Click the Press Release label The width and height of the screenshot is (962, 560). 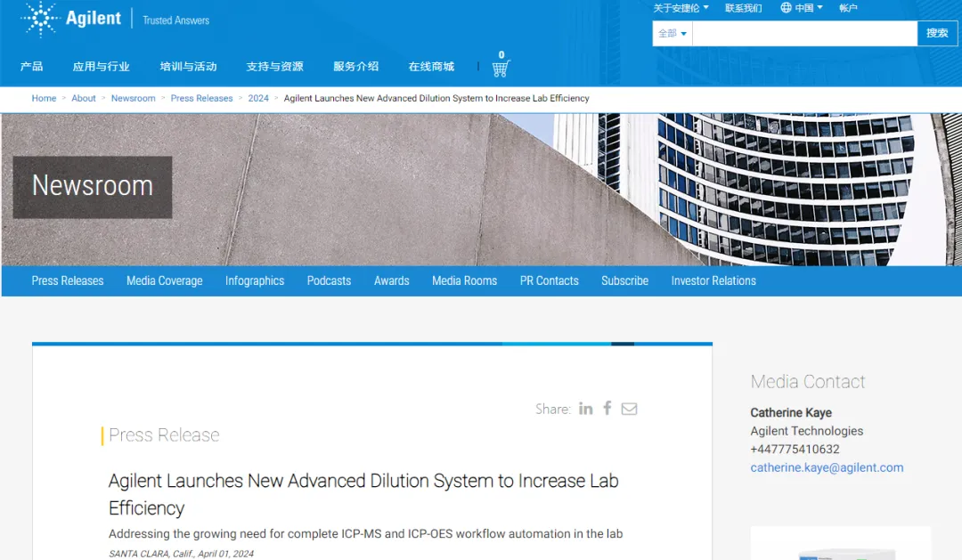click(x=164, y=434)
